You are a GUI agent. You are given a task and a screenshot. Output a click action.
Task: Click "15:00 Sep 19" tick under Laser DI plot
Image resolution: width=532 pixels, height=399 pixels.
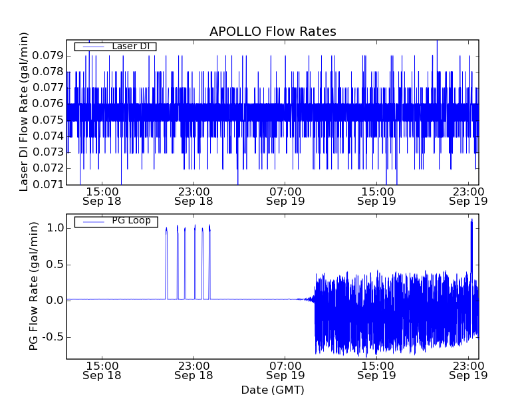tap(376, 196)
